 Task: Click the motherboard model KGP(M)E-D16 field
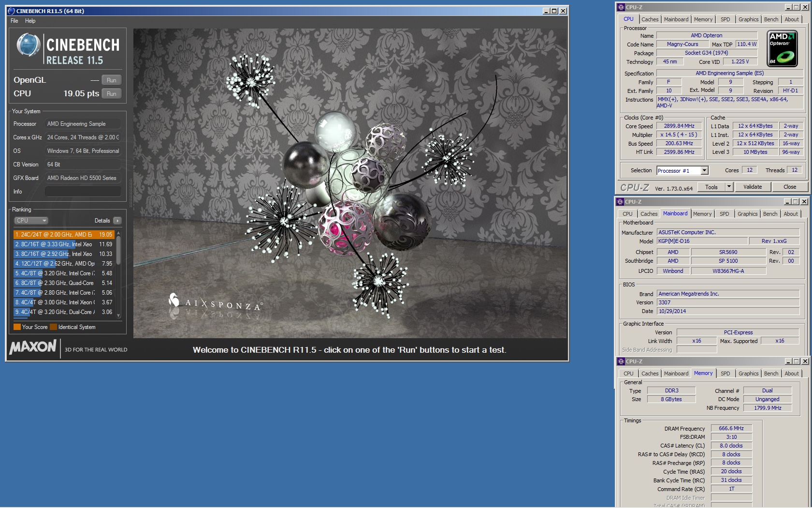tap(701, 241)
